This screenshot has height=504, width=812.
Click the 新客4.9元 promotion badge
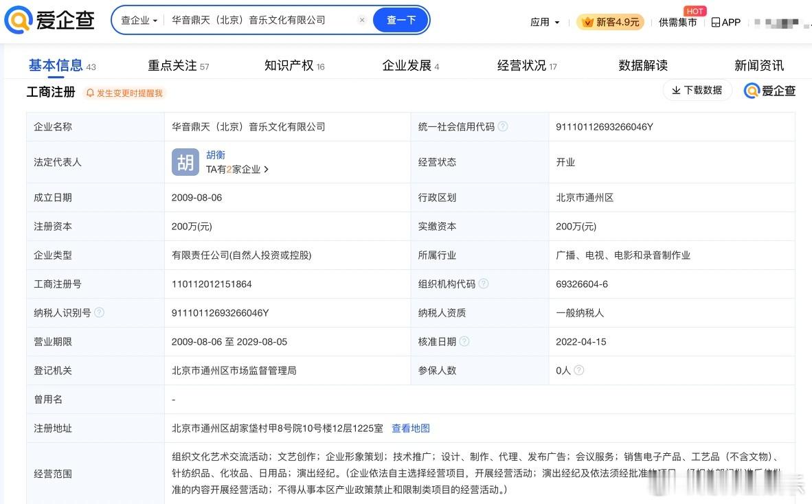point(611,22)
